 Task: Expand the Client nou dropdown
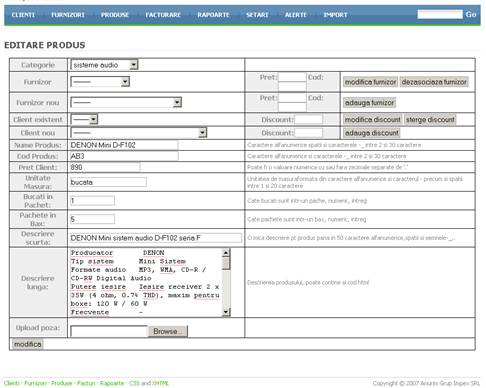[x=139, y=133]
